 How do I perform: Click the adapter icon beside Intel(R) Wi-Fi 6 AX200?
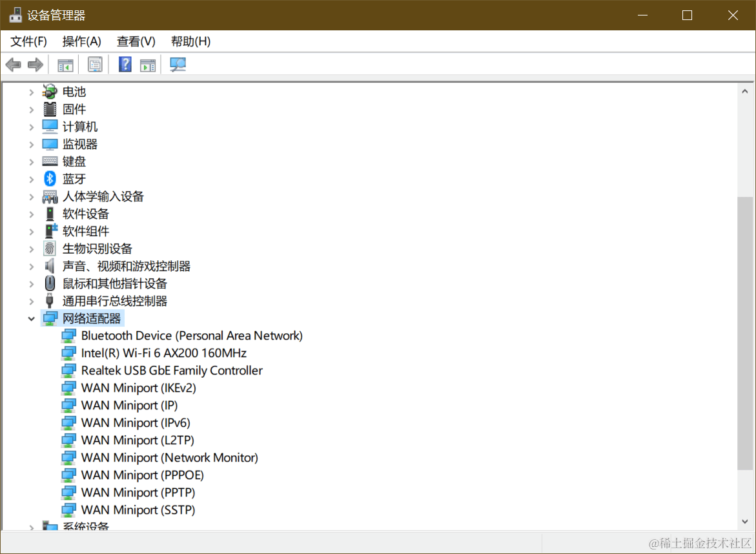68,353
